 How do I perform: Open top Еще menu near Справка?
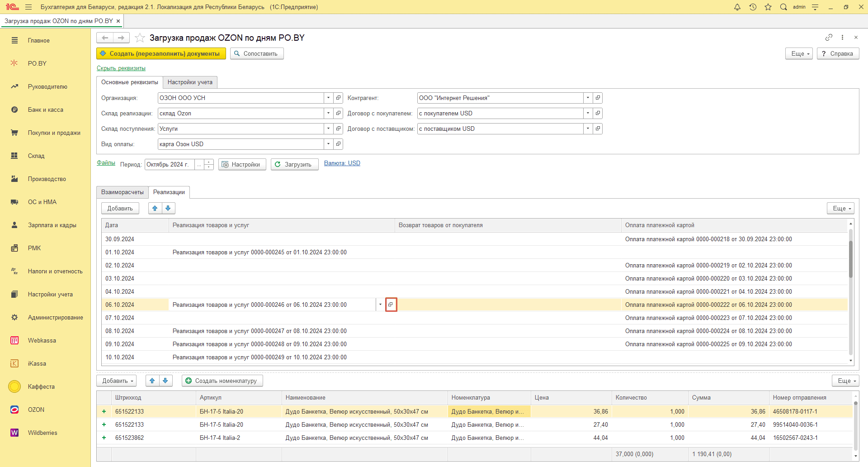tap(799, 53)
